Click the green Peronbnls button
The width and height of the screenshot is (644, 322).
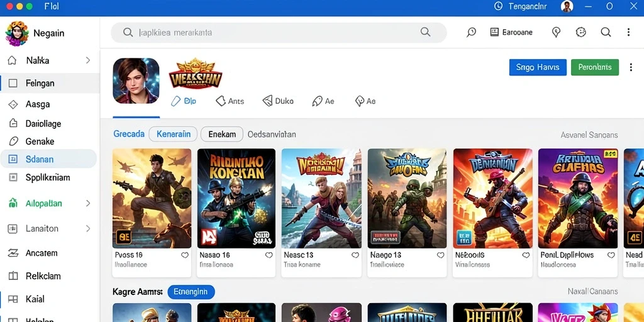coord(595,67)
